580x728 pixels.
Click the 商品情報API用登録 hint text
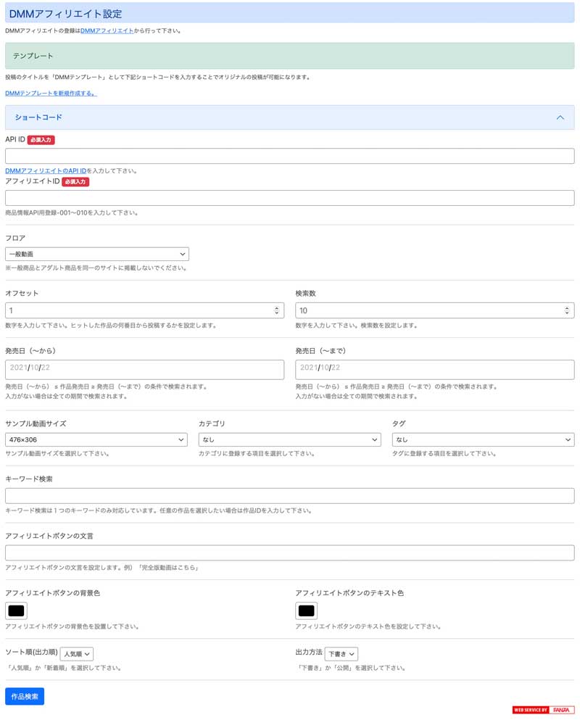pos(72,213)
